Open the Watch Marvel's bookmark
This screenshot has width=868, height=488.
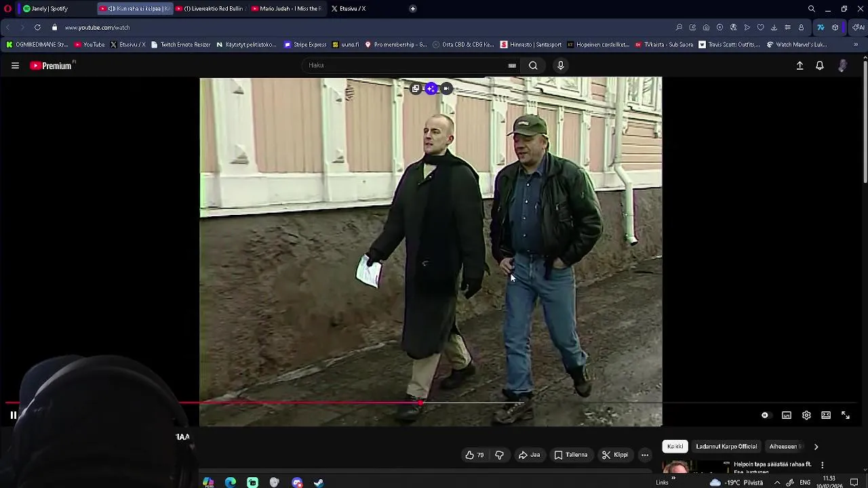[x=797, y=45]
